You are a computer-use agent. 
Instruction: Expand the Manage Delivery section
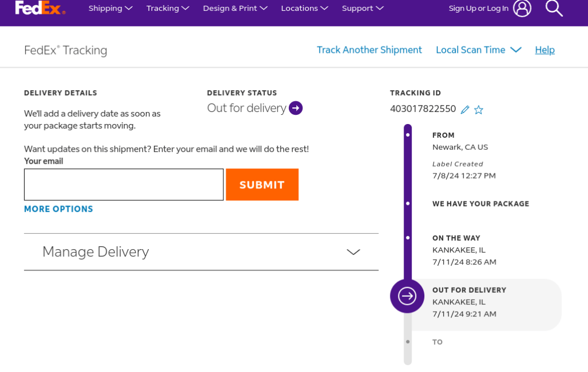(x=201, y=252)
